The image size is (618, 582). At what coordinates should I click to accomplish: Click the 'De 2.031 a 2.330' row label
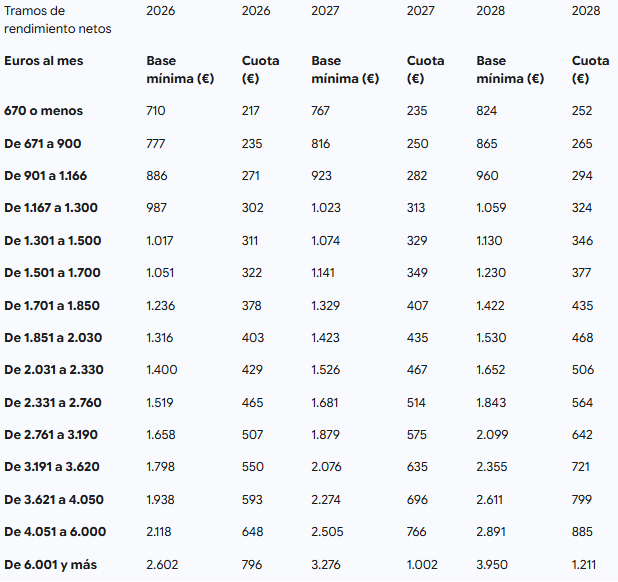click(54, 370)
